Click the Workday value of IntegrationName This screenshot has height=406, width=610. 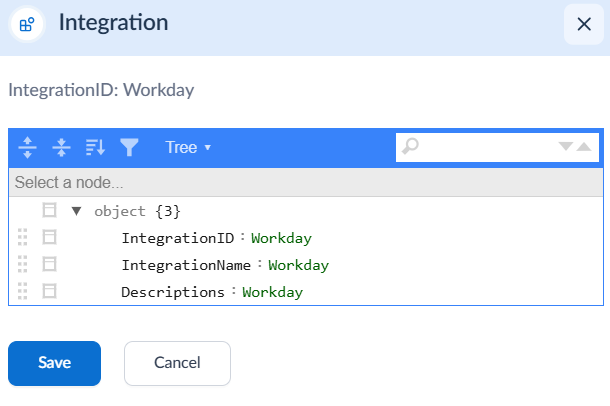pyautogui.click(x=298, y=266)
